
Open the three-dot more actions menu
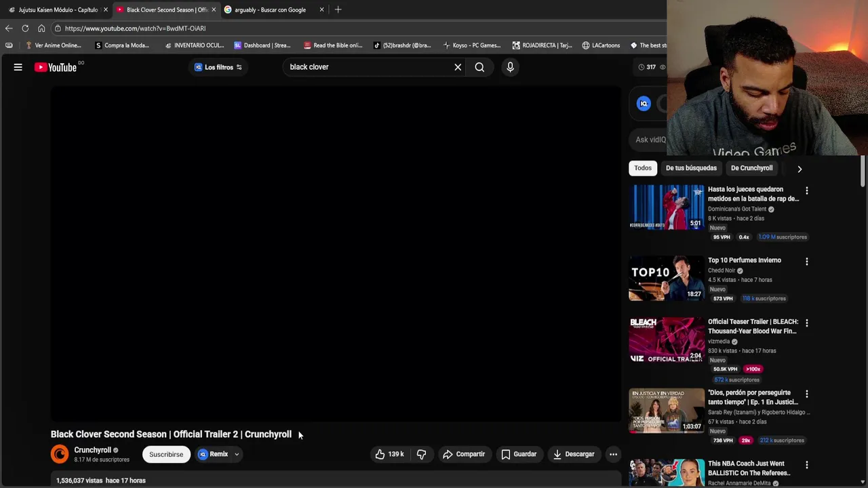click(x=613, y=454)
